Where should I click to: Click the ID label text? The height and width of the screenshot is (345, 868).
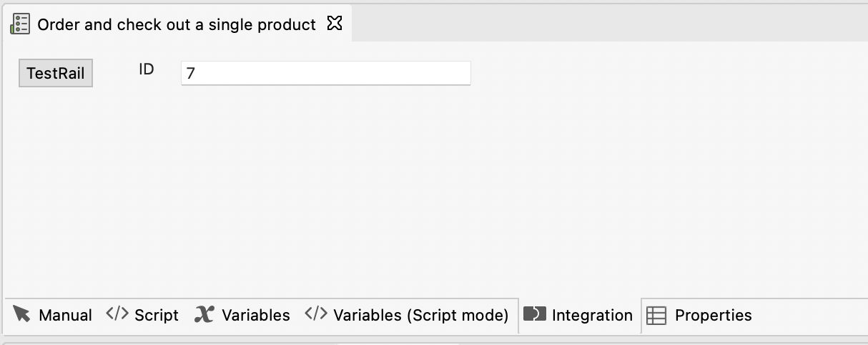pos(147,69)
